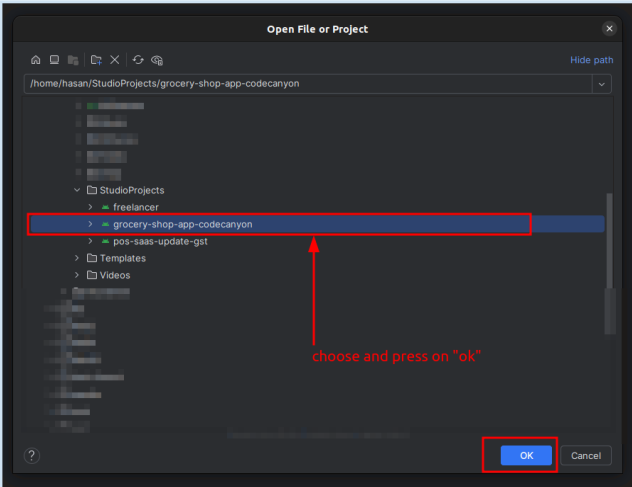The image size is (632, 487).
Task: Open help with the question mark icon
Action: coord(32,455)
